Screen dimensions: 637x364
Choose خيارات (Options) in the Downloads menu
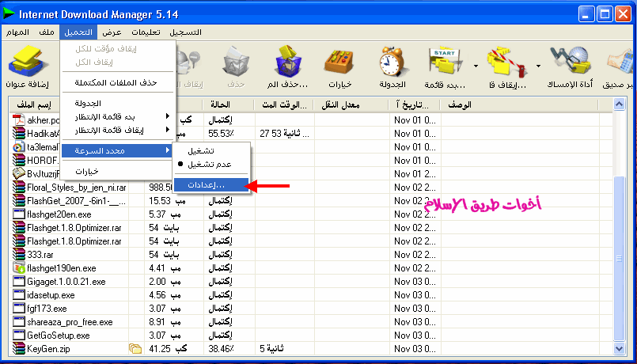coord(118,171)
